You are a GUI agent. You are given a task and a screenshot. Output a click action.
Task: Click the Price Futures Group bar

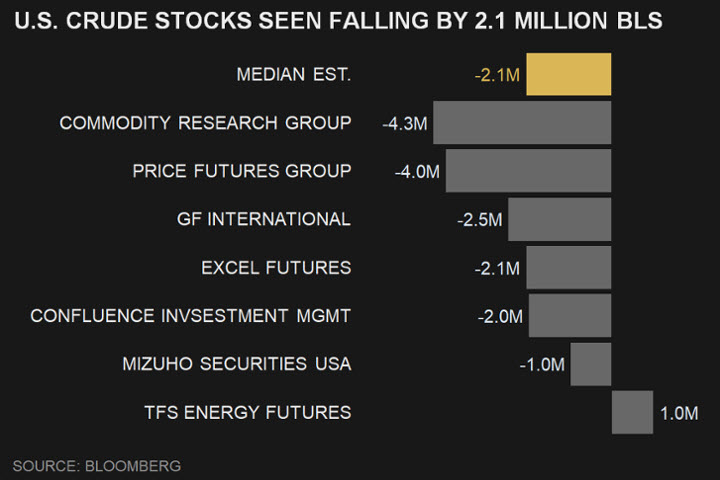coord(528,171)
